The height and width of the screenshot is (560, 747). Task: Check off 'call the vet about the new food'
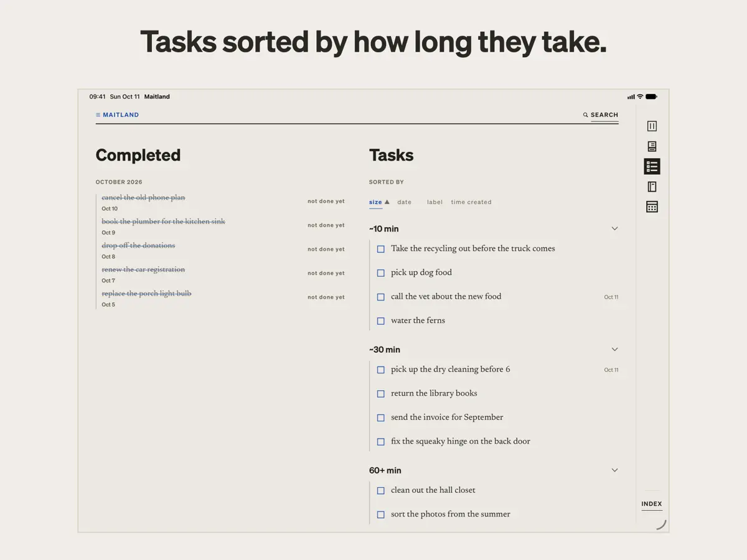point(381,297)
